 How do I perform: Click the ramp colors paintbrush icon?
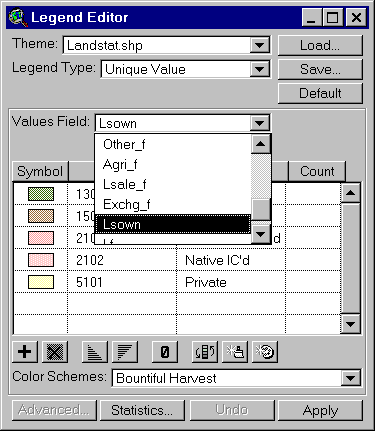(235, 352)
